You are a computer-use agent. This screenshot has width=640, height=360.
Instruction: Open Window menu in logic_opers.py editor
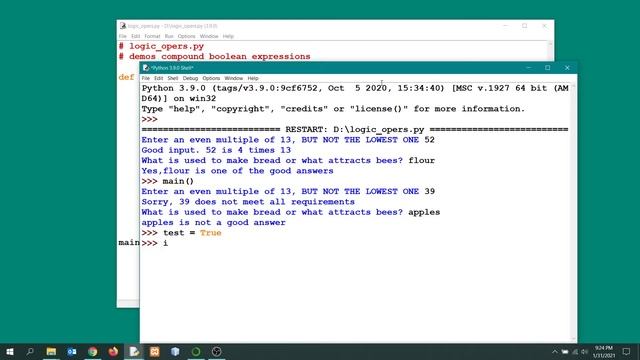point(209,36)
